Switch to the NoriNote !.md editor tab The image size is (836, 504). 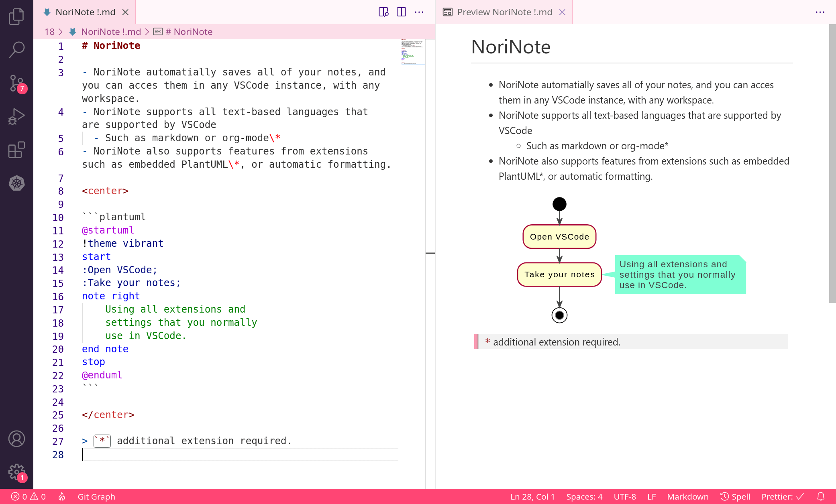[x=85, y=12]
